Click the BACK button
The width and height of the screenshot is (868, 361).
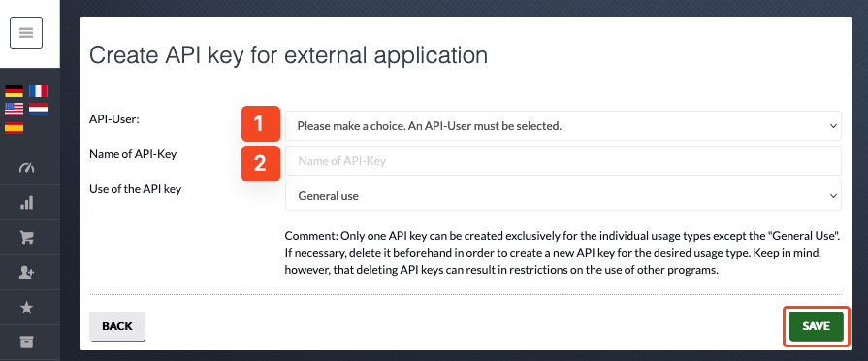(117, 326)
